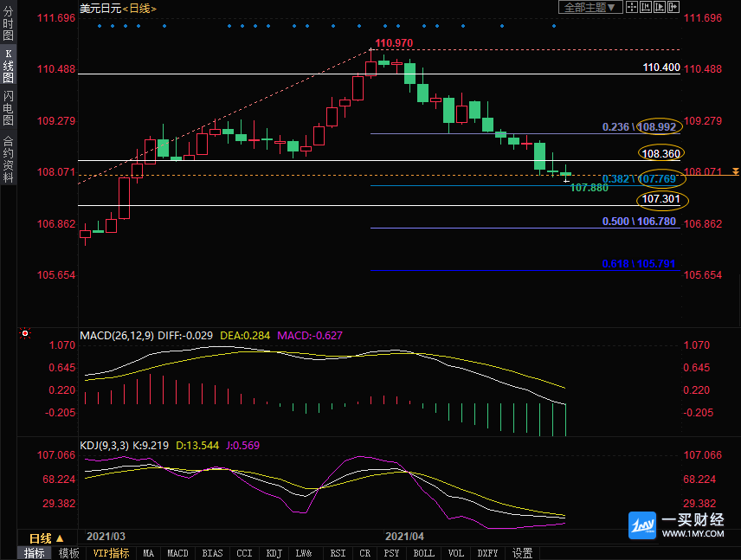Screen dimensions: 741x560
Task: Select the 0.236 Fibonacci level 108.992
Action: pos(639,126)
